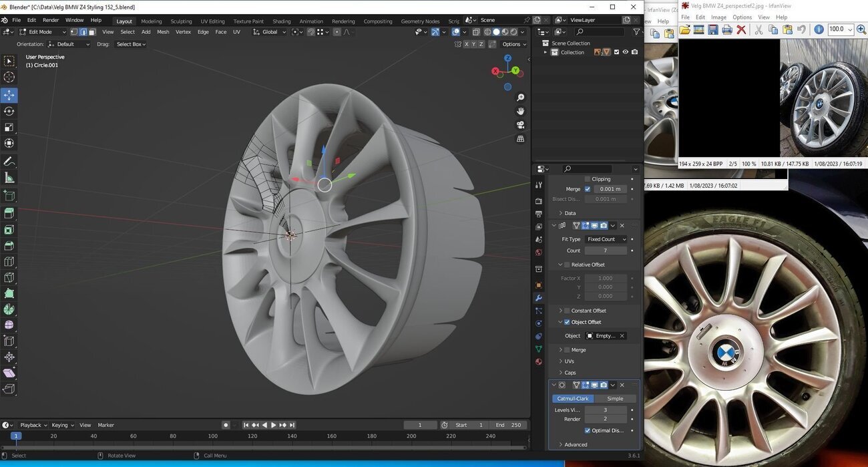Click the Information icon in IrfanView toolbar

[x=819, y=29]
